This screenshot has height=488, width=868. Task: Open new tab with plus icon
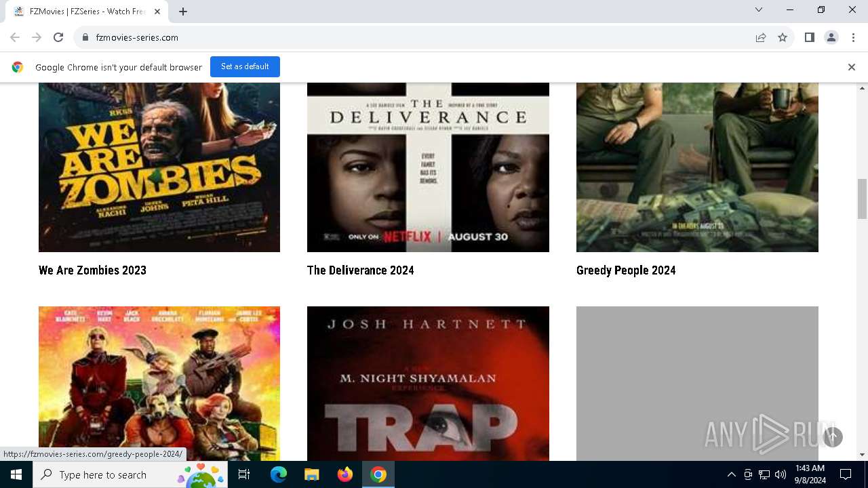point(183,12)
